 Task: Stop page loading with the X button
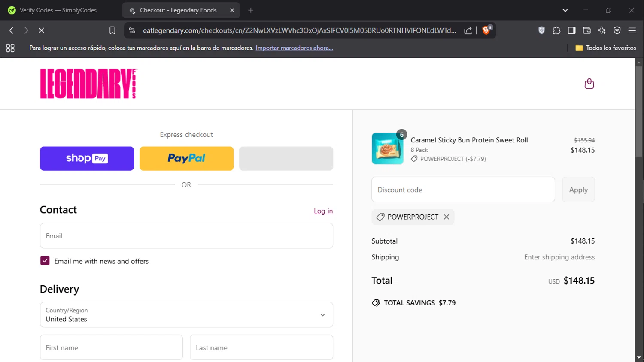click(x=41, y=30)
